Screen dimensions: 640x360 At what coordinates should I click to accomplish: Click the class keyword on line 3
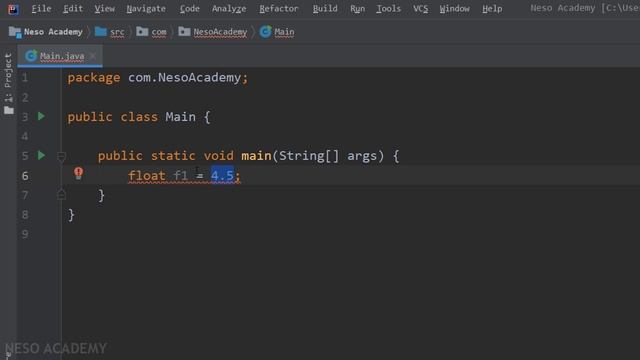click(139, 117)
